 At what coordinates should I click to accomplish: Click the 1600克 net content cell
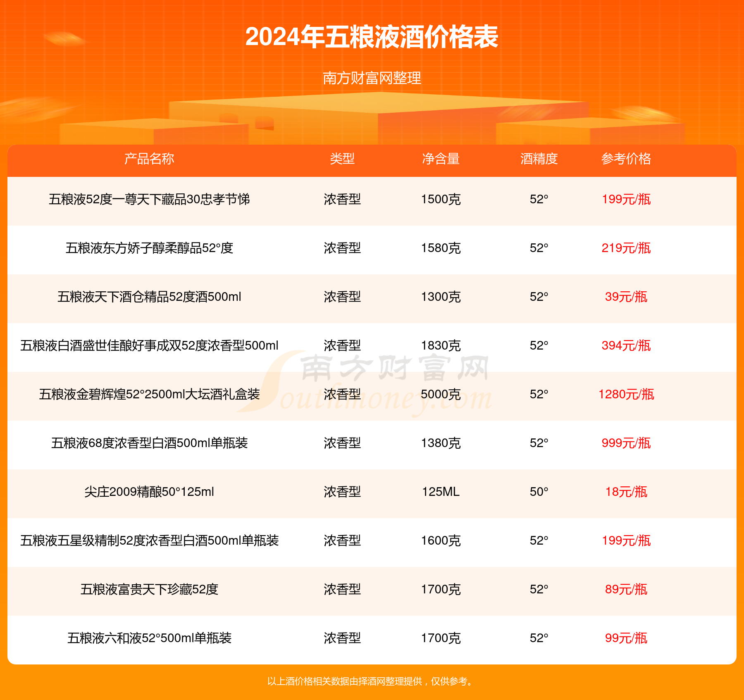(441, 541)
